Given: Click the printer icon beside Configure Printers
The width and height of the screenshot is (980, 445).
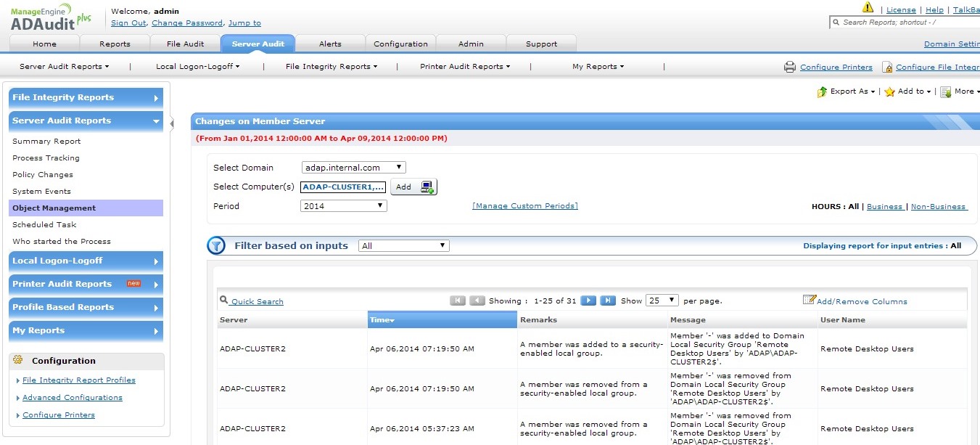Looking at the screenshot, I should [x=790, y=67].
